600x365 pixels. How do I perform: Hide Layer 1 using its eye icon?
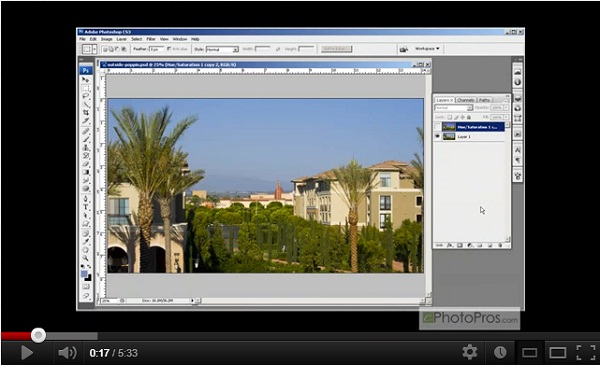(437, 136)
